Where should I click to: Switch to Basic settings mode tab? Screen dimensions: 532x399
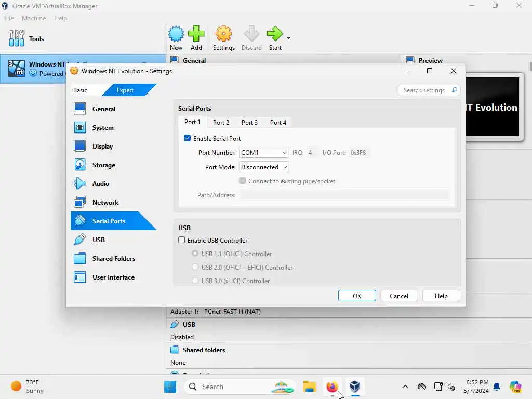pos(81,90)
